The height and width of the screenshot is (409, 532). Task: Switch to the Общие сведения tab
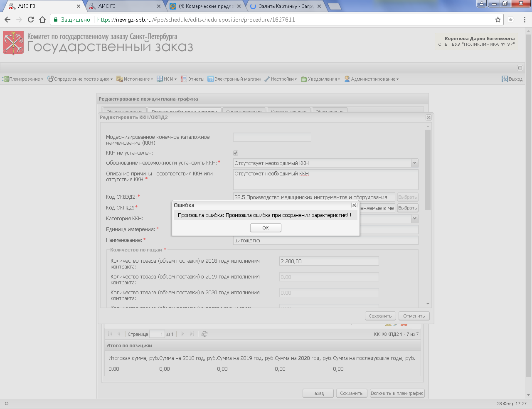124,111
